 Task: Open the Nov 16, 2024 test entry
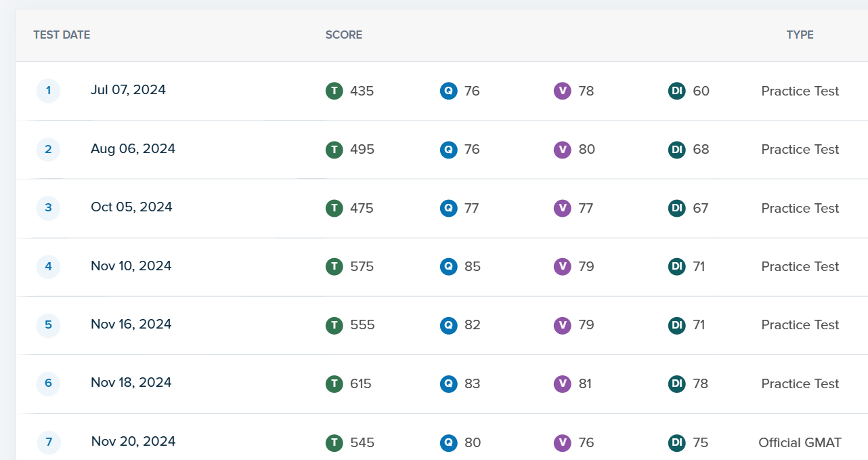click(x=131, y=325)
